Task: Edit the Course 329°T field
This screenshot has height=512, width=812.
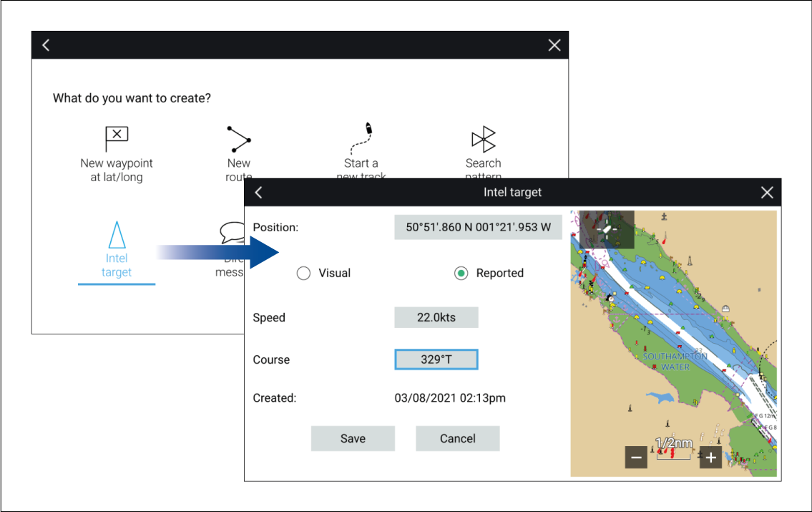Action: [436, 359]
